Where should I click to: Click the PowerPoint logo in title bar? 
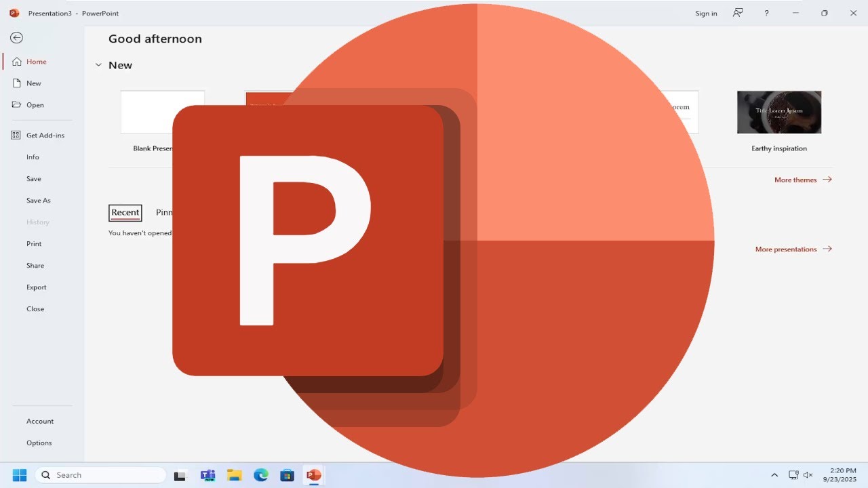(14, 13)
